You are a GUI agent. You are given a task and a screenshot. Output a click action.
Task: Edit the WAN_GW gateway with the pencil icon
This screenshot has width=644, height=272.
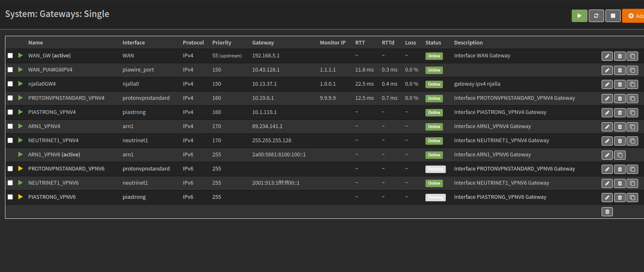click(607, 56)
